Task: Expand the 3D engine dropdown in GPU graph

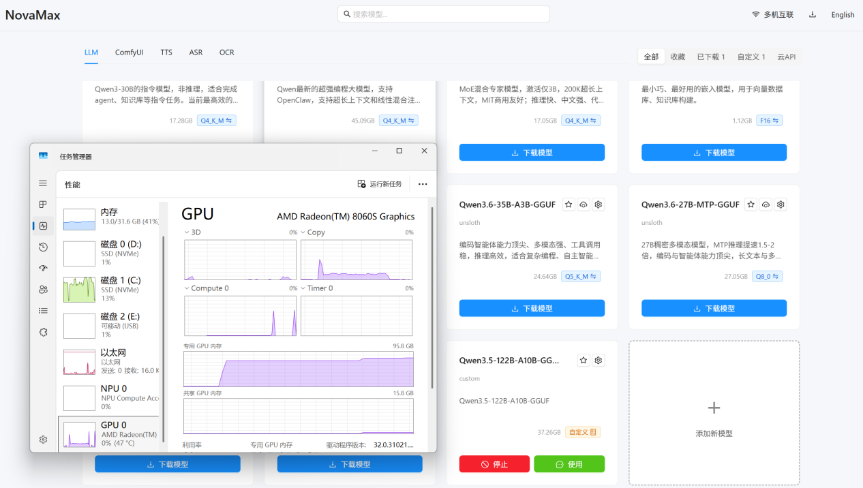Action: point(187,232)
